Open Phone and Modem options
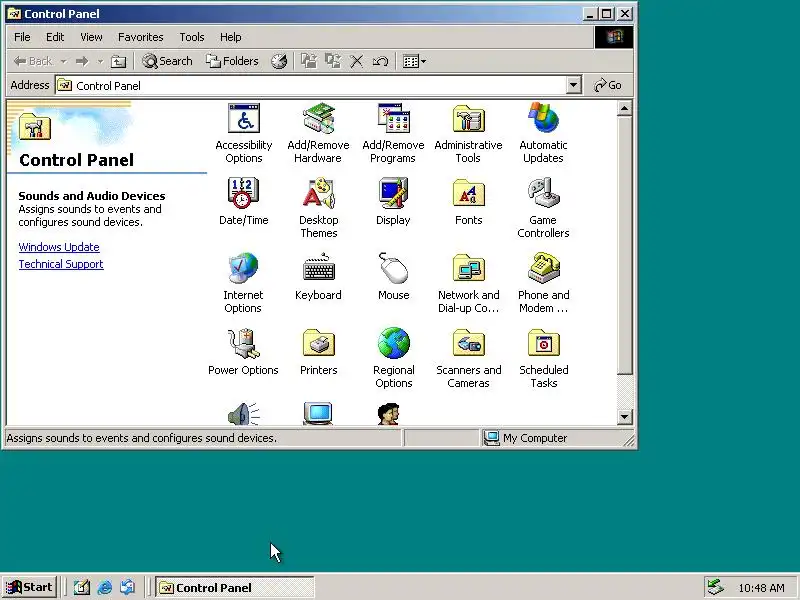 pos(543,283)
